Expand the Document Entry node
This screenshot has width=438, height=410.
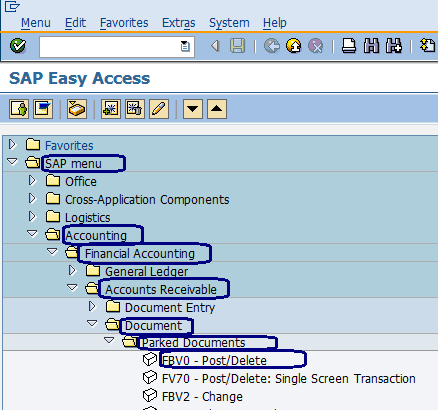click(x=92, y=306)
